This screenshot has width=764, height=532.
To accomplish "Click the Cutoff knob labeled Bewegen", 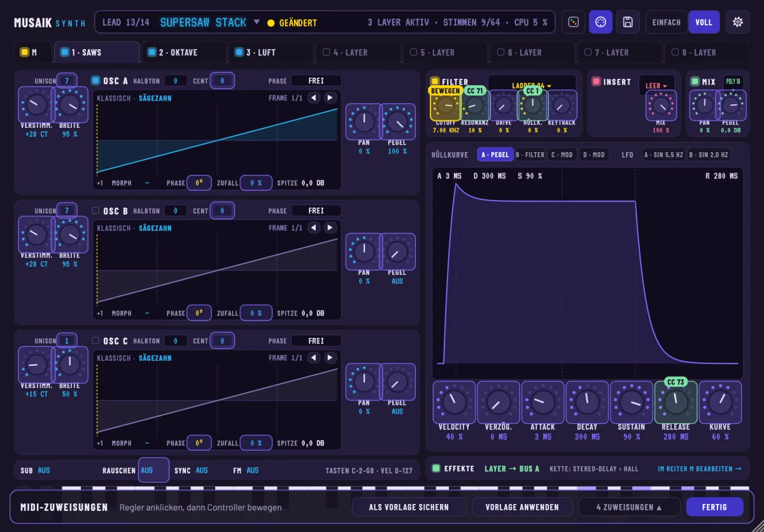I will click(445, 105).
